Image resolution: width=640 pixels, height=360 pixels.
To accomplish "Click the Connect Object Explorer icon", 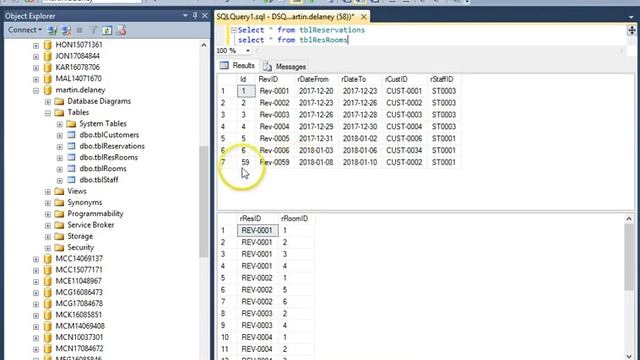I will click(52, 30).
